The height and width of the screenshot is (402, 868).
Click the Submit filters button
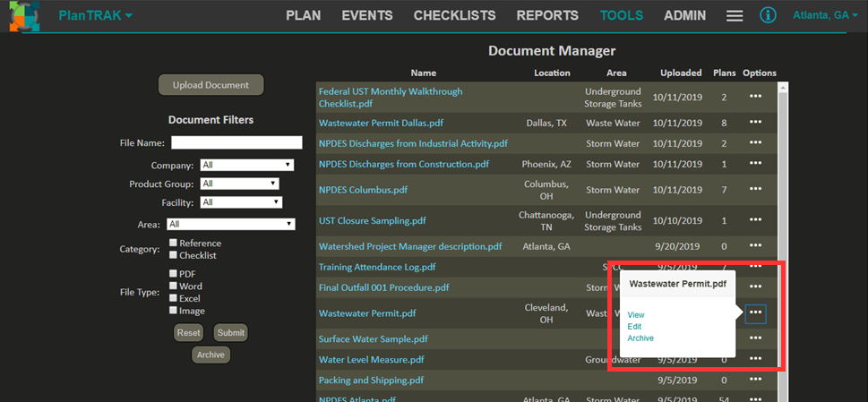[x=231, y=333]
